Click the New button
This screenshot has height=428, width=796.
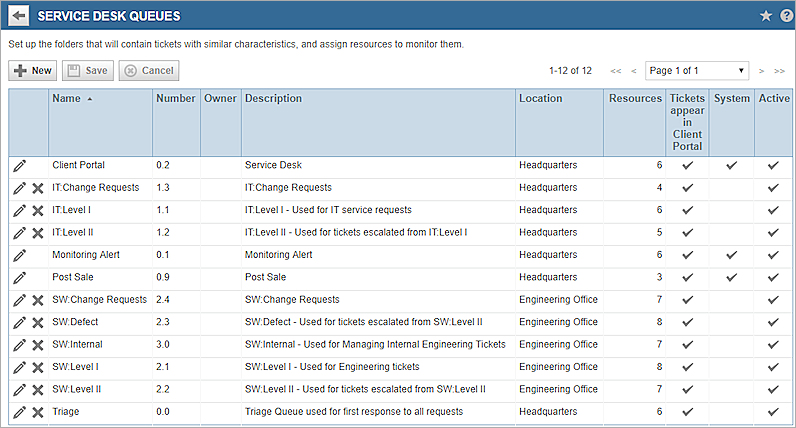[x=33, y=71]
